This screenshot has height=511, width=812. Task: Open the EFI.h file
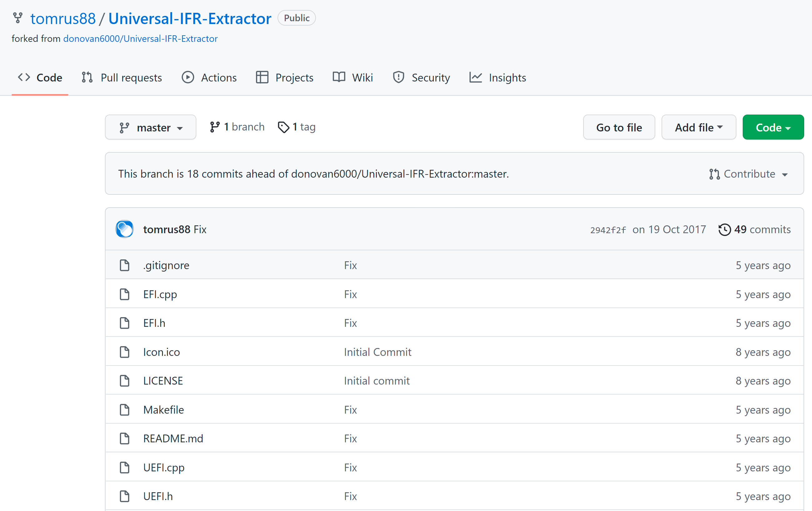154,323
